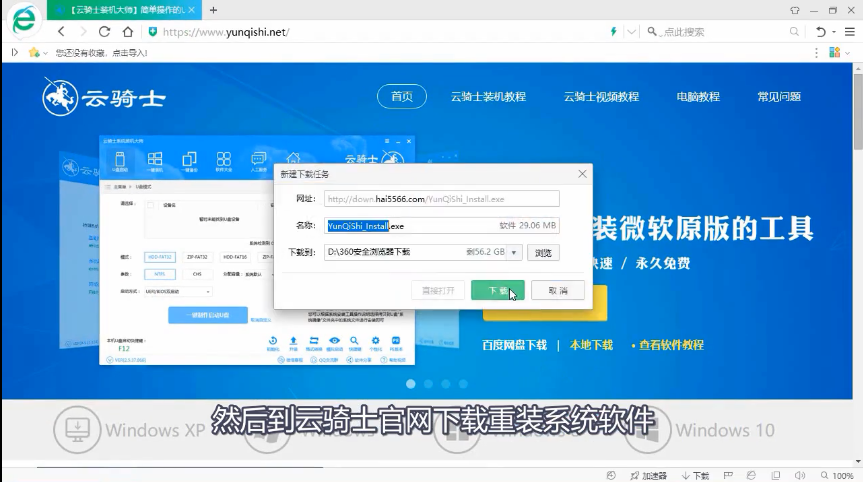The height and width of the screenshot is (482, 863).
Task: Reload the page with the refresh icon
Action: click(105, 31)
